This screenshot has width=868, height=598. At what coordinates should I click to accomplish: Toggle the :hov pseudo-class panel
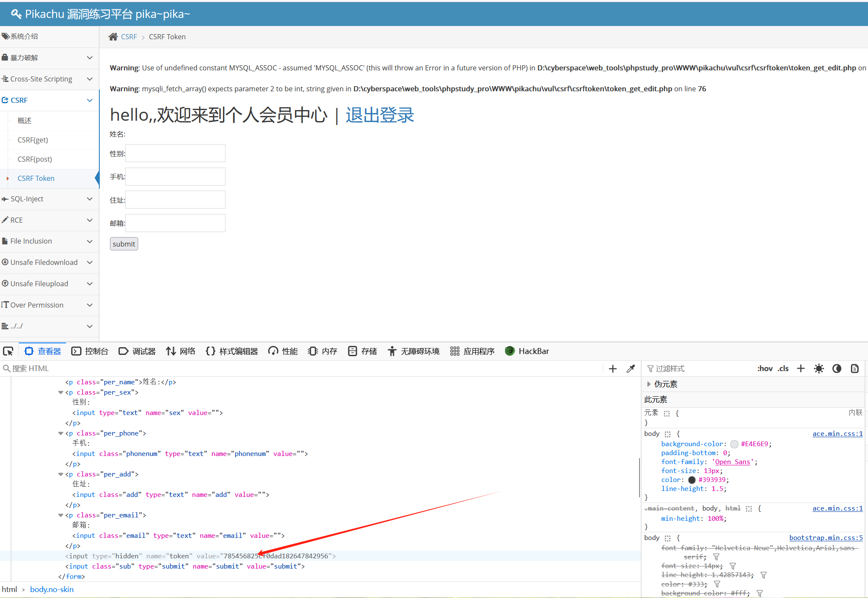tap(764, 369)
